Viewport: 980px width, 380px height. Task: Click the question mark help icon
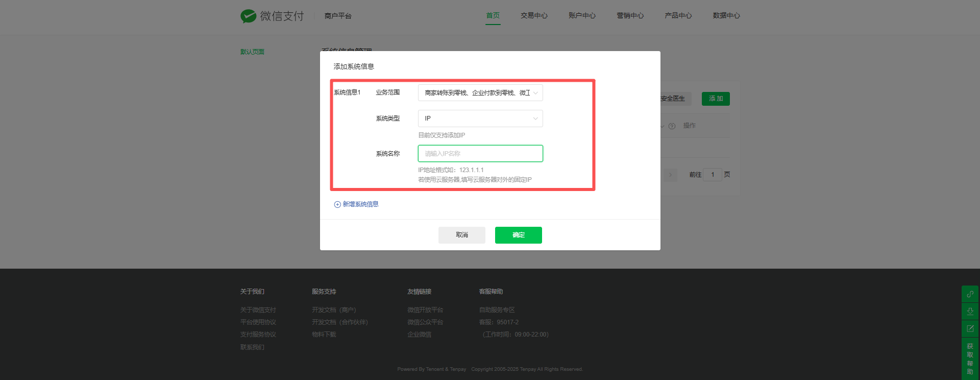click(x=672, y=126)
